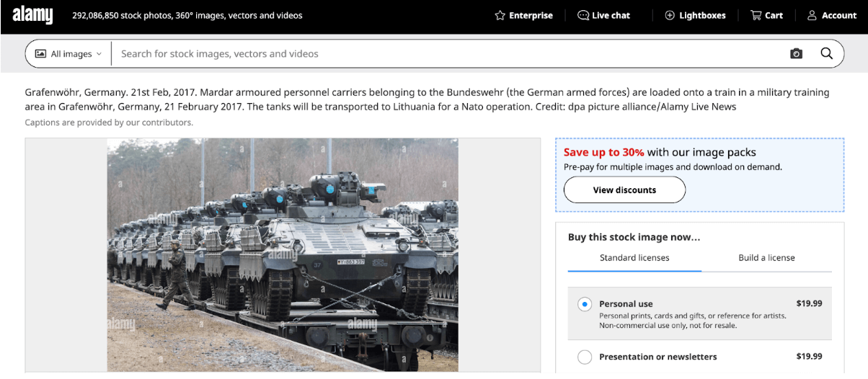The width and height of the screenshot is (868, 379).
Task: Click the View discounts button
Action: (x=624, y=190)
